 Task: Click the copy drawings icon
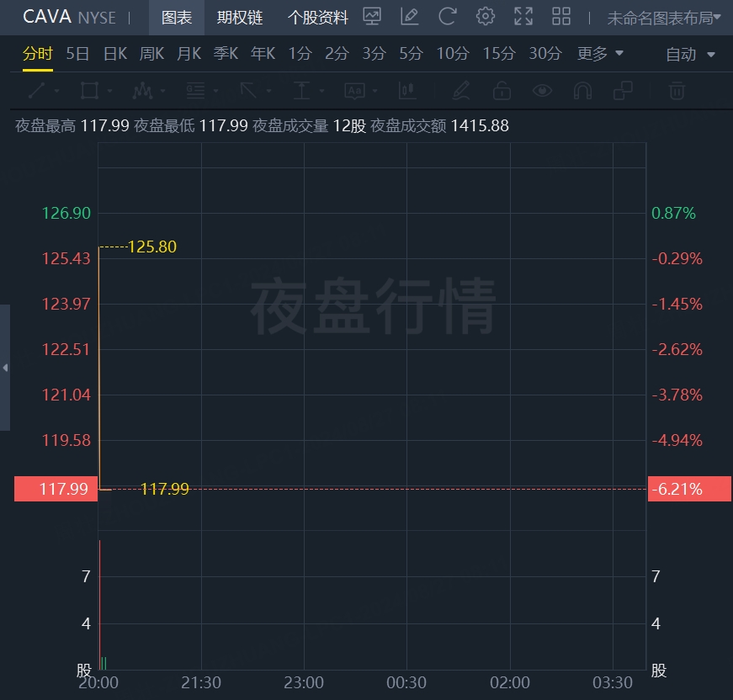(623, 91)
